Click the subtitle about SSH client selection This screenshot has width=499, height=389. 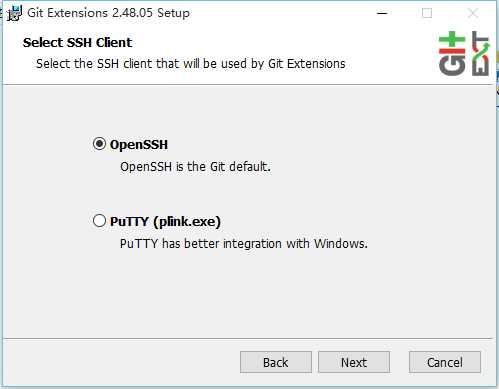click(x=191, y=64)
